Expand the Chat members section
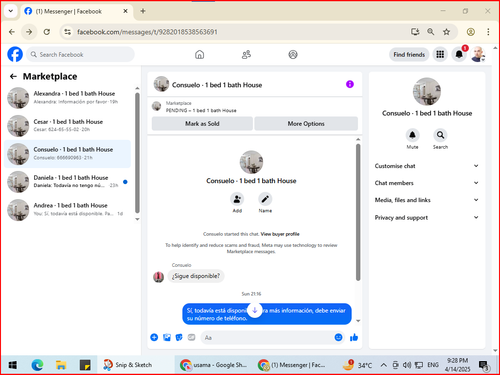 click(x=427, y=183)
